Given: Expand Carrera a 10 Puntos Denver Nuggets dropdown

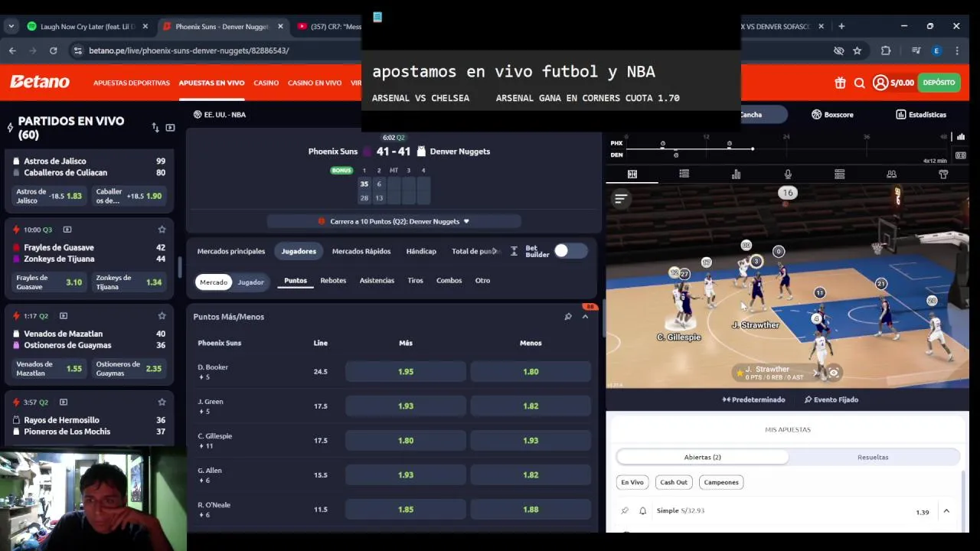Looking at the screenshot, I should [x=394, y=221].
